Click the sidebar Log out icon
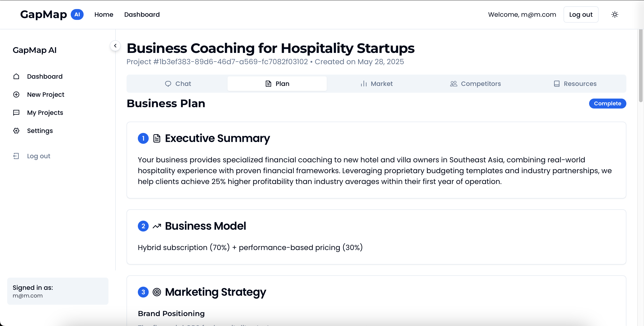 (16, 156)
